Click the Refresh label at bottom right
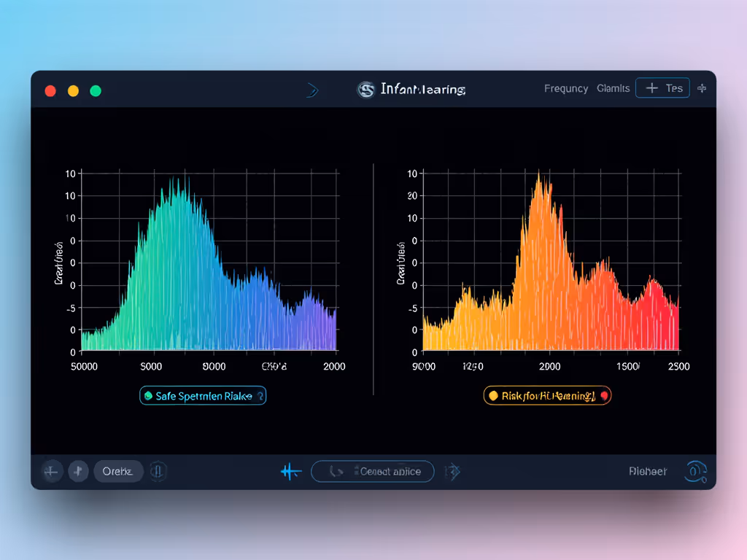Viewport: 747px width, 560px height. 648,471
